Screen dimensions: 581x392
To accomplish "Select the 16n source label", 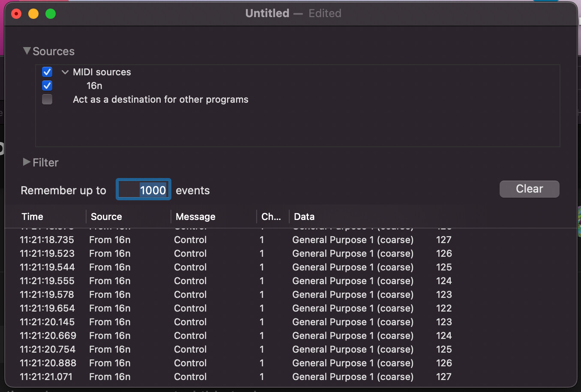I will click(94, 86).
